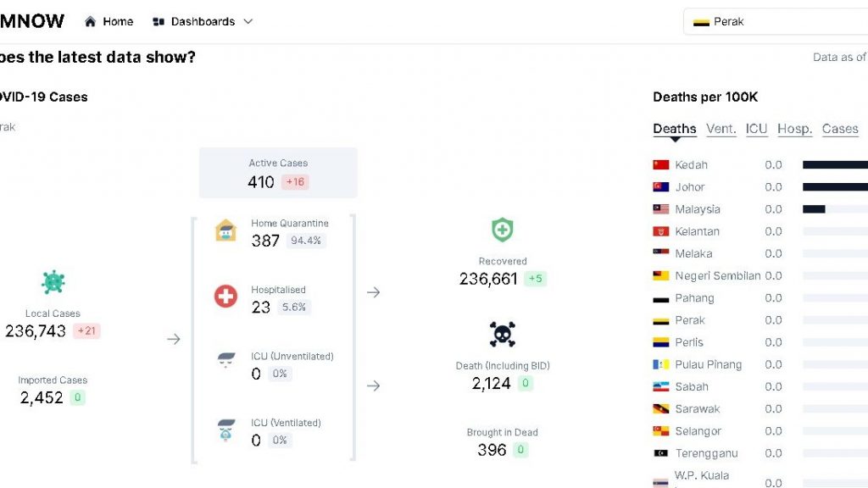Viewport: 868px width, 488px height.
Task: Click the green virus Local Cases icon
Action: pyautogui.click(x=53, y=282)
